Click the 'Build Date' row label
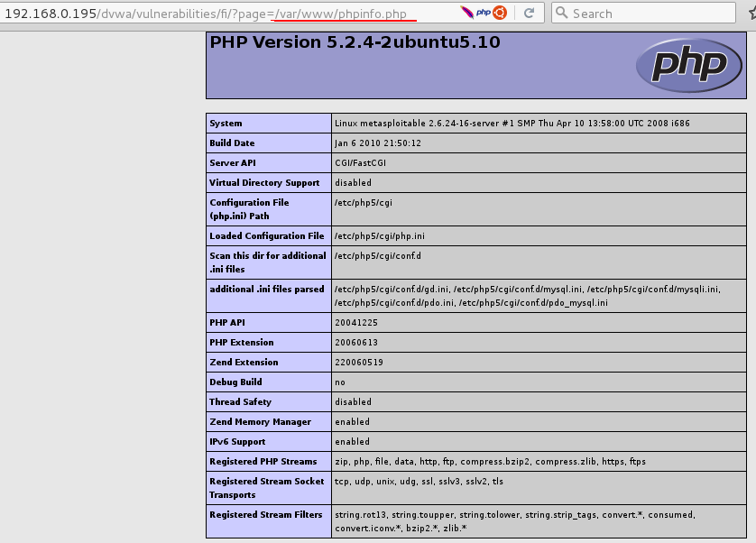Image resolution: width=756 pixels, height=543 pixels. (x=232, y=143)
